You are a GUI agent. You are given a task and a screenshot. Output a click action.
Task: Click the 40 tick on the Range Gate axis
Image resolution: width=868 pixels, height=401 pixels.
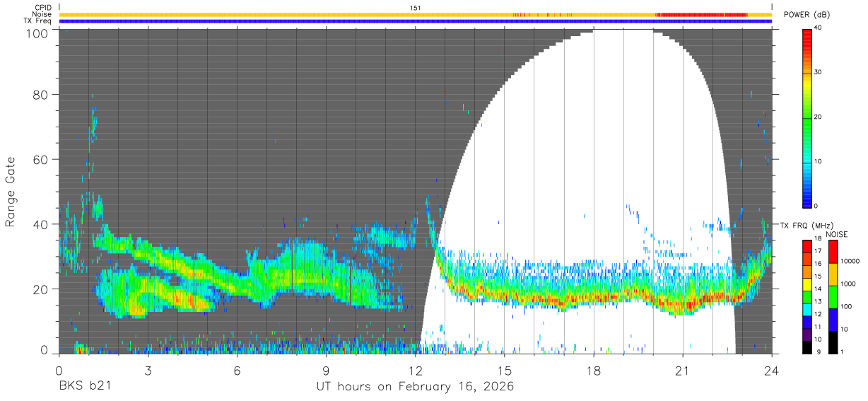click(41, 224)
